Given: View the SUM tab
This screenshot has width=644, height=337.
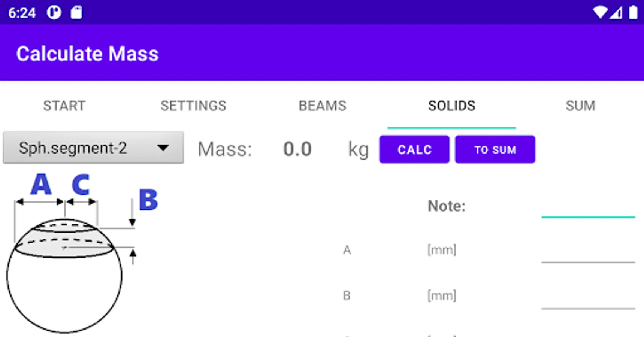Looking at the screenshot, I should pos(580,106).
